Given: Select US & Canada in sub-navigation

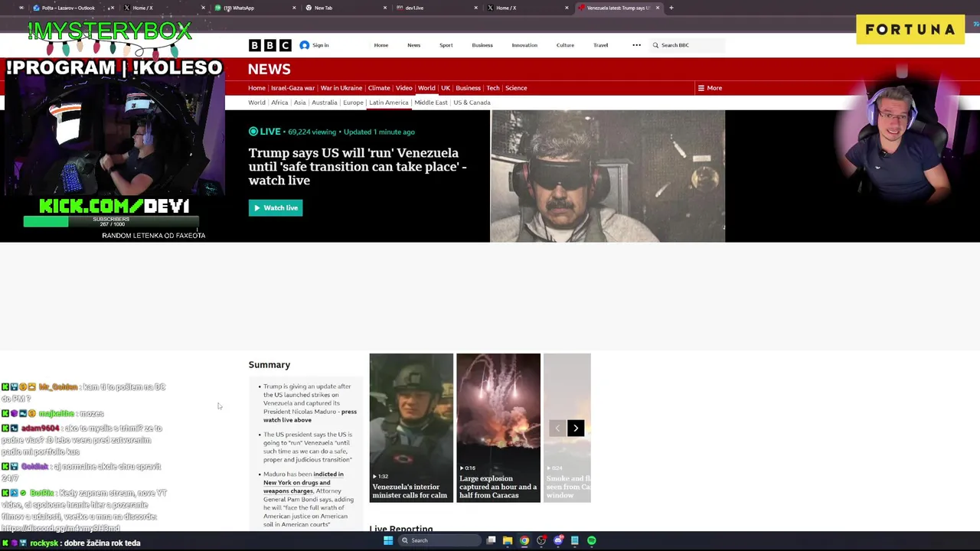Looking at the screenshot, I should 472,103.
